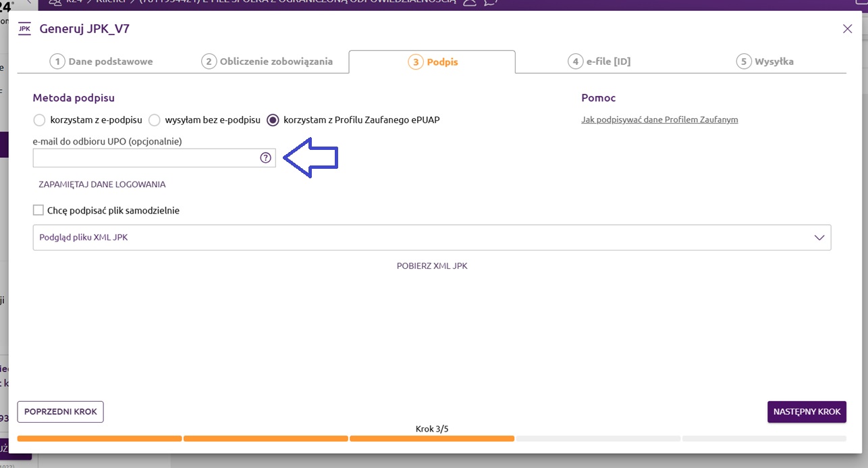Image resolution: width=868 pixels, height=468 pixels.
Task: Click the user profile icon in top bar
Action: tap(469, 3)
